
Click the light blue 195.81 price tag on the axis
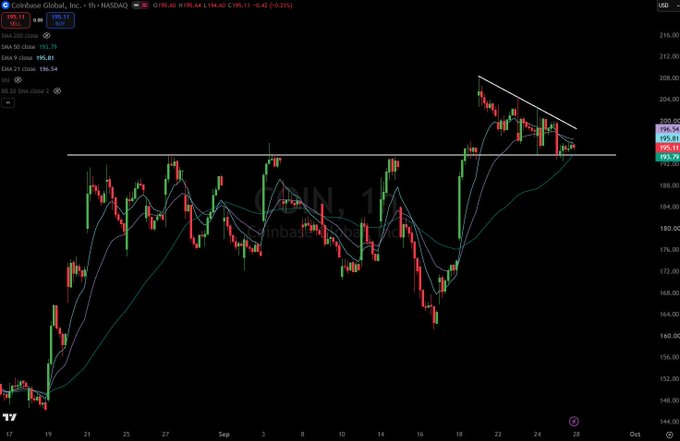click(668, 138)
